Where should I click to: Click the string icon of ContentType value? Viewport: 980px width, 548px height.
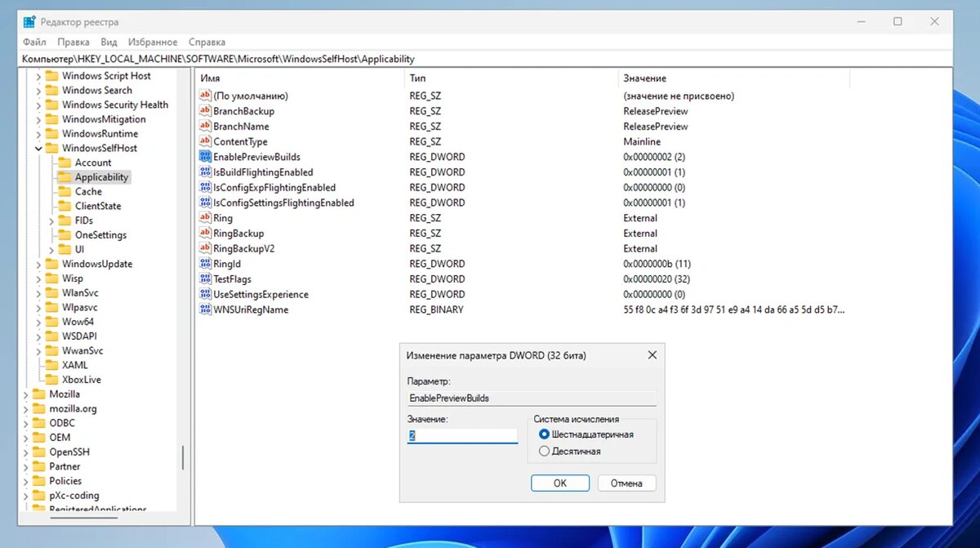coord(205,141)
